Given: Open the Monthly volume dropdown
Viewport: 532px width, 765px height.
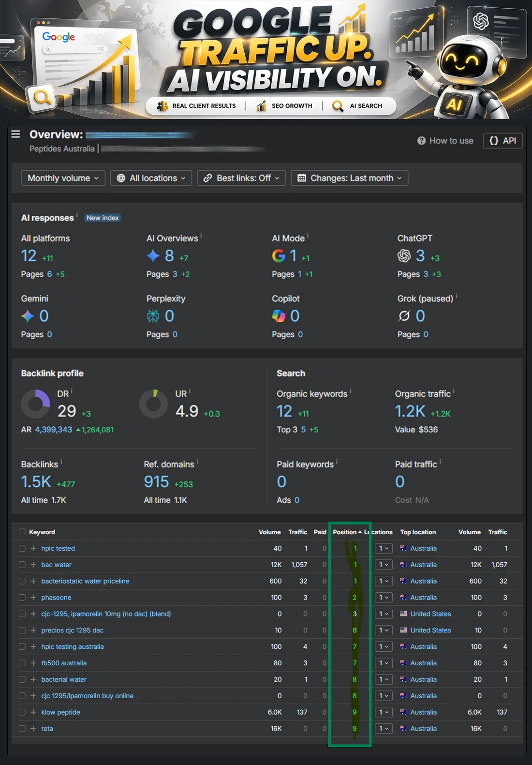Looking at the screenshot, I should pyautogui.click(x=63, y=178).
